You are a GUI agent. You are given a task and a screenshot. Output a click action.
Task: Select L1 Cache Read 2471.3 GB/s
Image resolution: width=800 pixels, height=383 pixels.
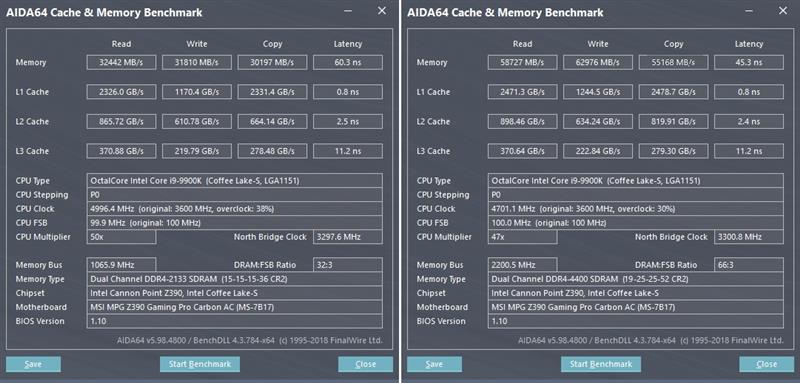[x=522, y=92]
